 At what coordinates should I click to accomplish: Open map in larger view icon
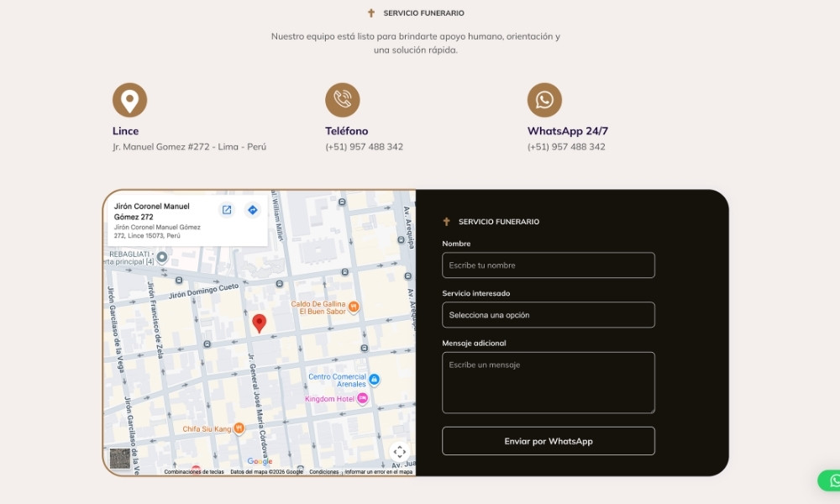227,210
